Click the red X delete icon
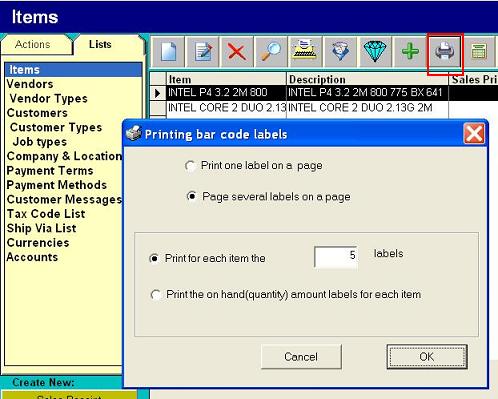 237,52
